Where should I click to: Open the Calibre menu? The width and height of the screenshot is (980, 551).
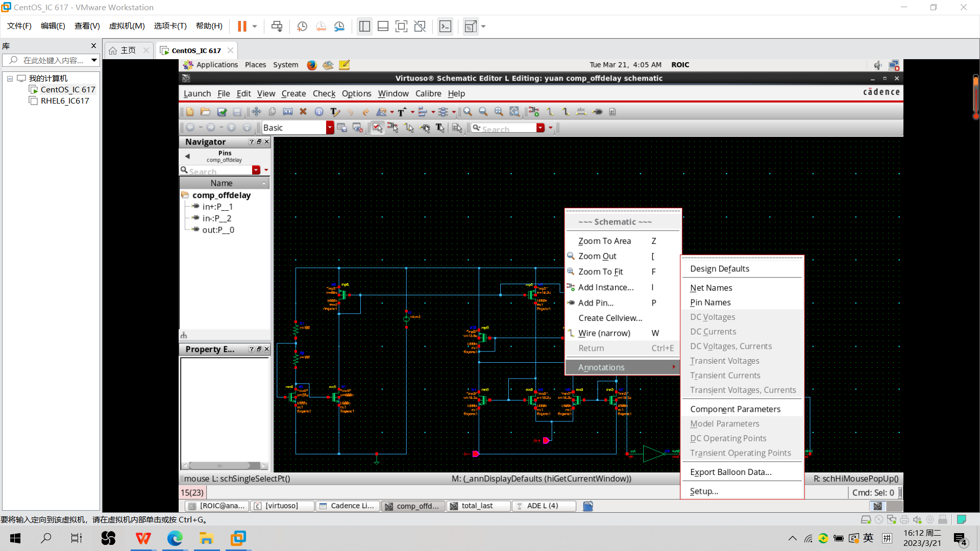point(428,93)
